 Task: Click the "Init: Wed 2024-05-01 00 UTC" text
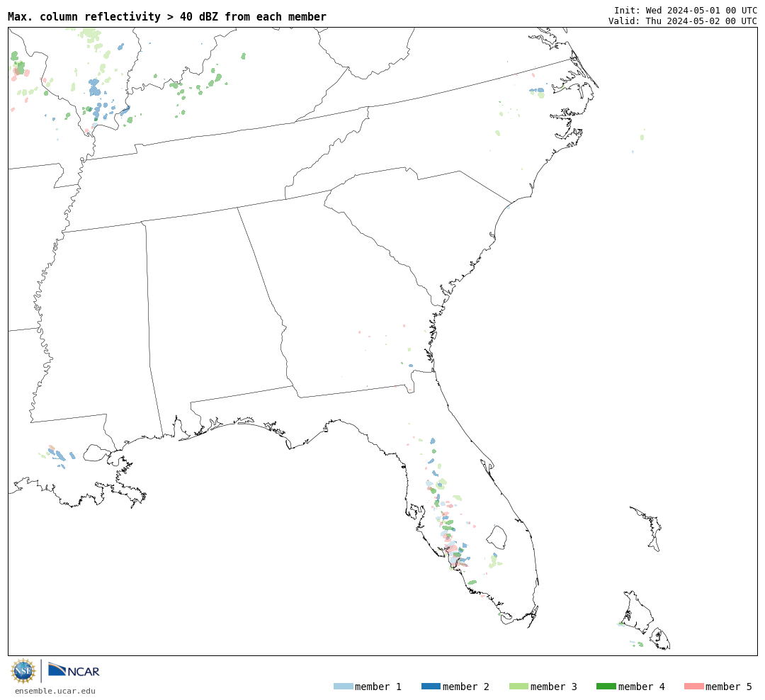pyautogui.click(x=686, y=10)
